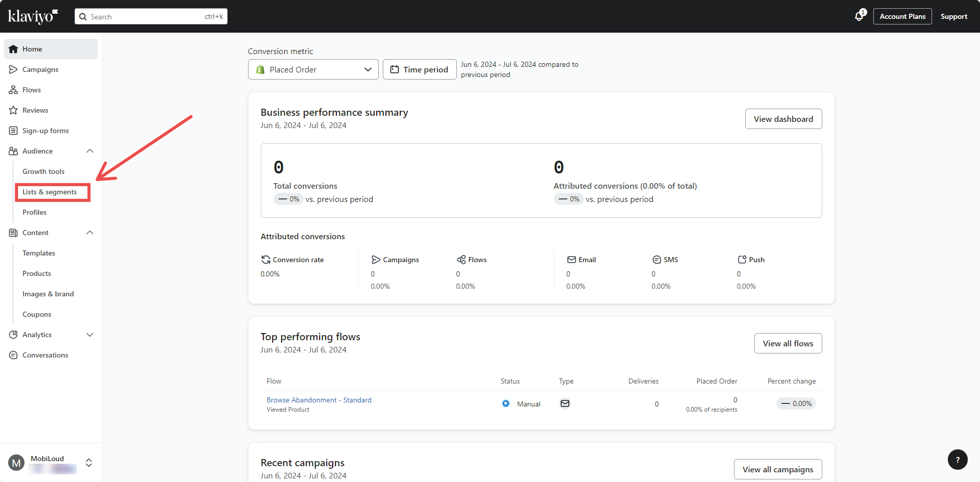
Task: Open the notifications bell icon
Action: pyautogui.click(x=860, y=16)
